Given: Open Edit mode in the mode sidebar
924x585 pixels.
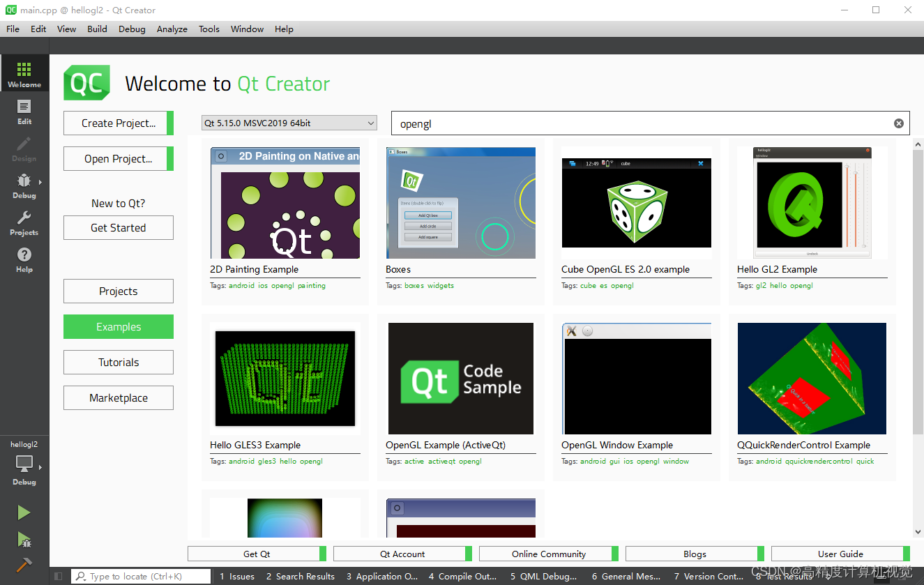Looking at the screenshot, I should point(24,111).
